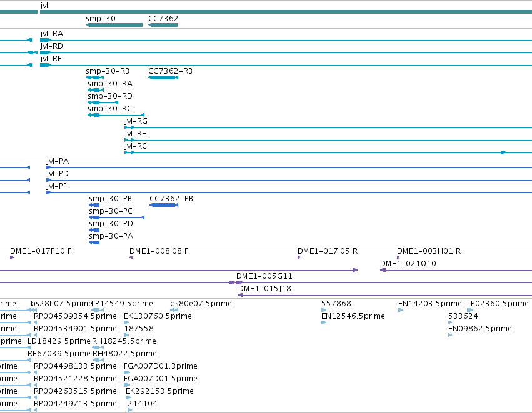The height and width of the screenshot is (413, 532).
Task: Open the jvl-PD protein label
Action: click(58, 174)
